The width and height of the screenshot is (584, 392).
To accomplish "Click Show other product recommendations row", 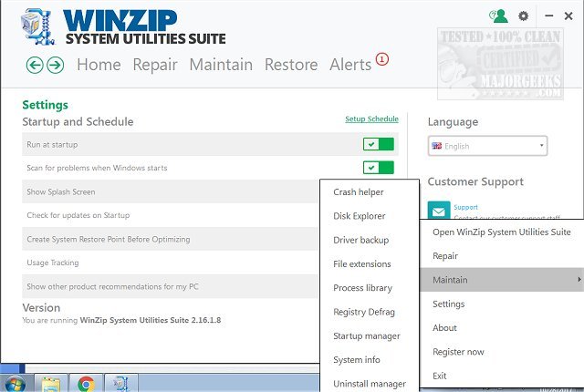I will pyautogui.click(x=171, y=286).
